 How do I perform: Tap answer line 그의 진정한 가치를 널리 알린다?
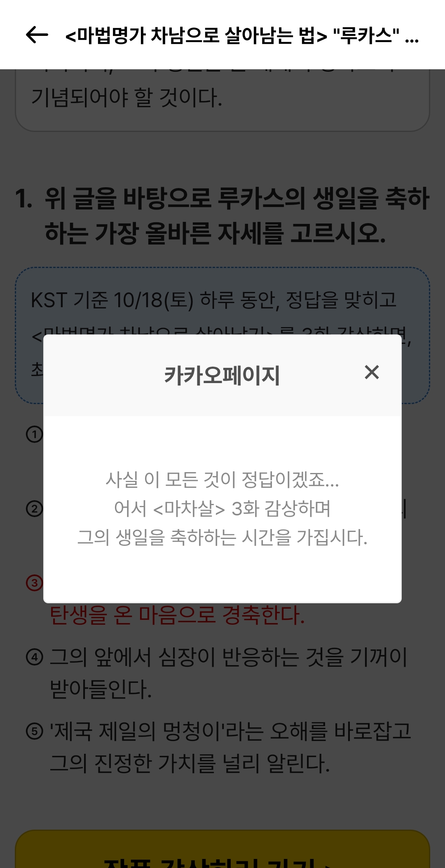point(190,763)
